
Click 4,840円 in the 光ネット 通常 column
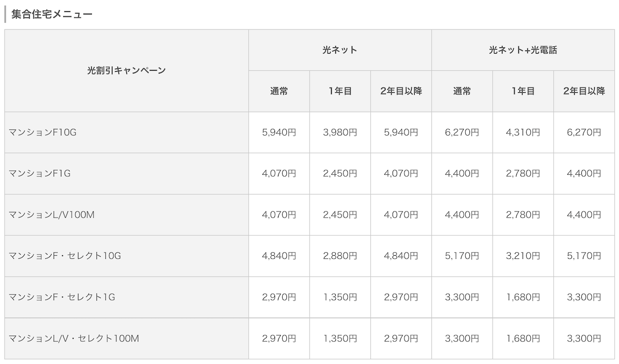(x=279, y=256)
